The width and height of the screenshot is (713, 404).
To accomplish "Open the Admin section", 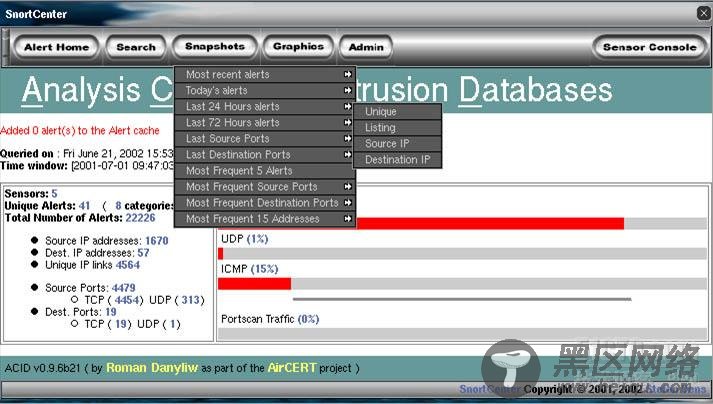I will pos(366,47).
